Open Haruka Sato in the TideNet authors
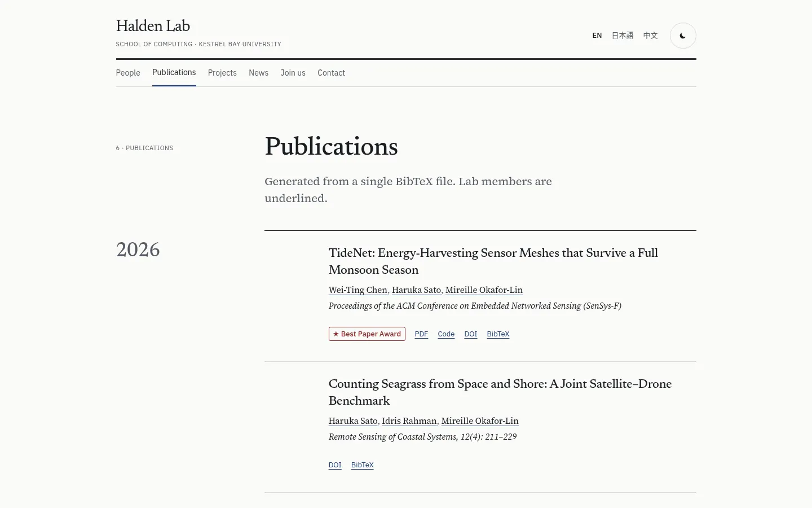This screenshot has height=508, width=812. 416,290
